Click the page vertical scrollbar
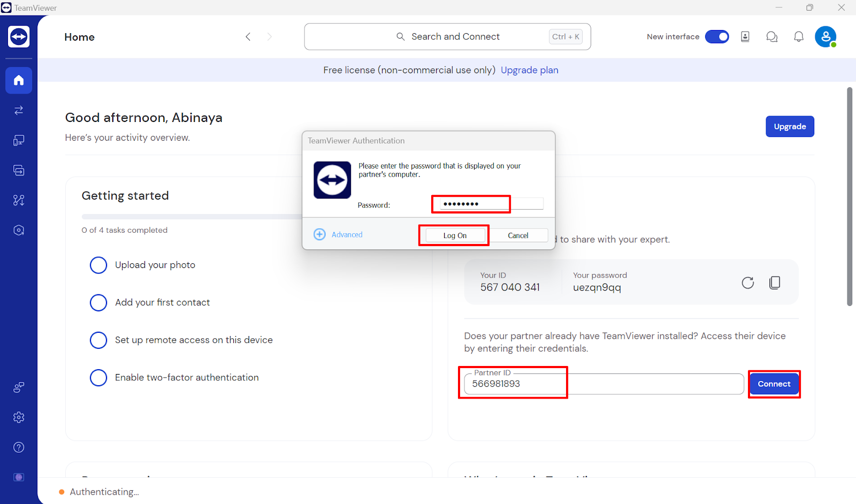The width and height of the screenshot is (856, 504). point(850,196)
